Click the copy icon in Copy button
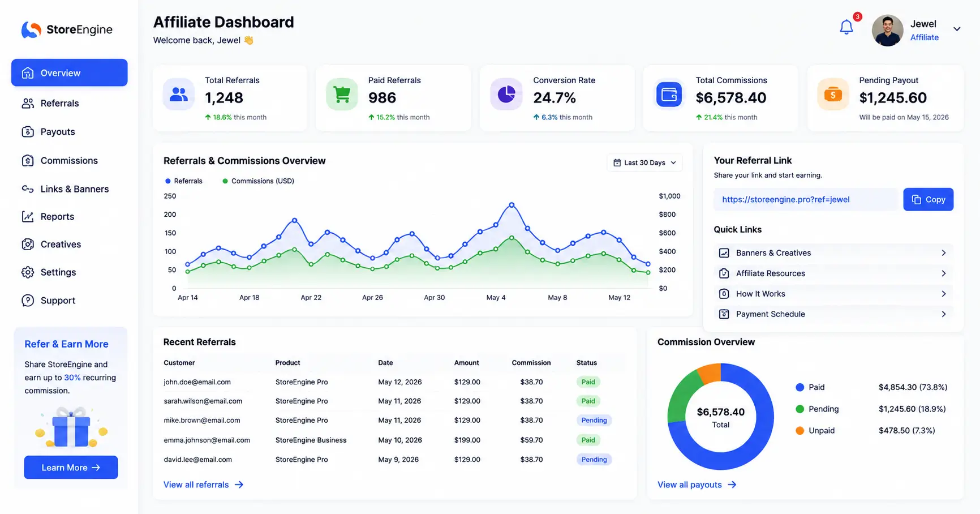This screenshot has width=980, height=514. 916,199
